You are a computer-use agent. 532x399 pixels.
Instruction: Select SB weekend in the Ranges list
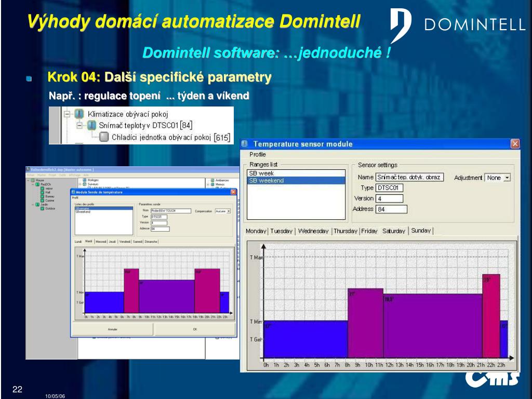pyautogui.click(x=296, y=180)
